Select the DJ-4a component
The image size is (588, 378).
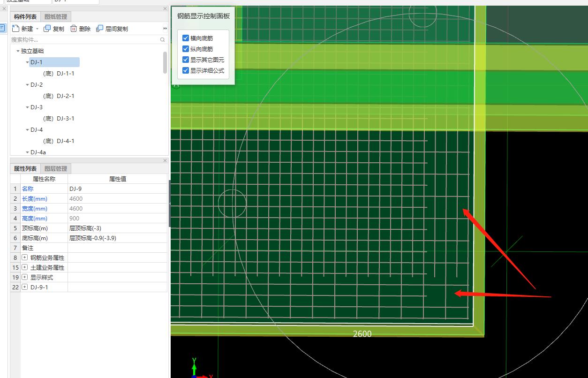38,152
